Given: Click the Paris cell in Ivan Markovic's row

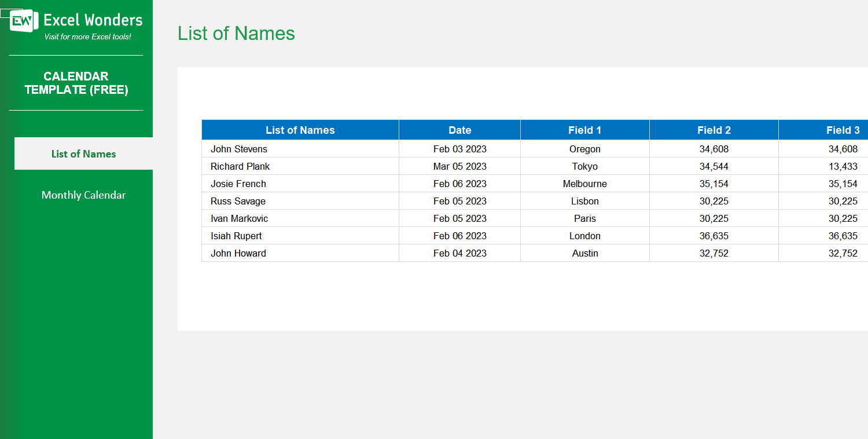Looking at the screenshot, I should click(584, 218).
